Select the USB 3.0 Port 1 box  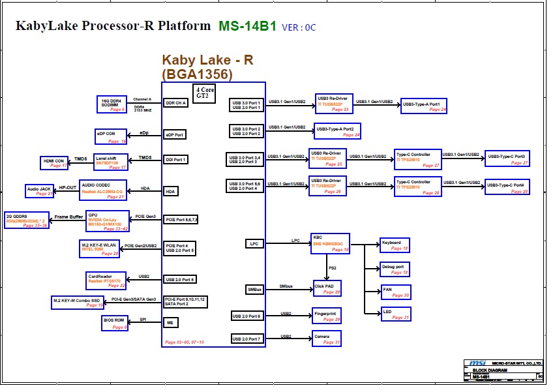[247, 105]
